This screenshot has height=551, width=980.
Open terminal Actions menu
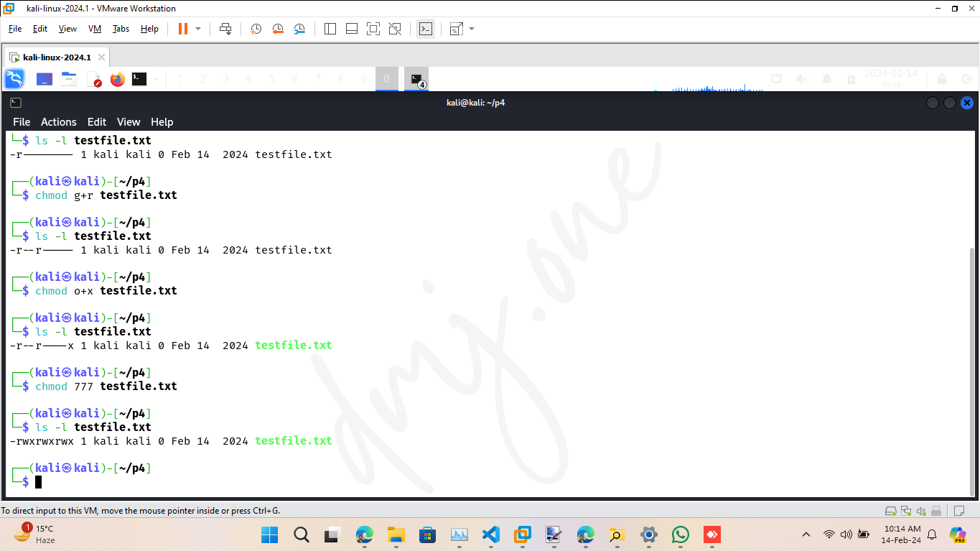pyautogui.click(x=58, y=122)
